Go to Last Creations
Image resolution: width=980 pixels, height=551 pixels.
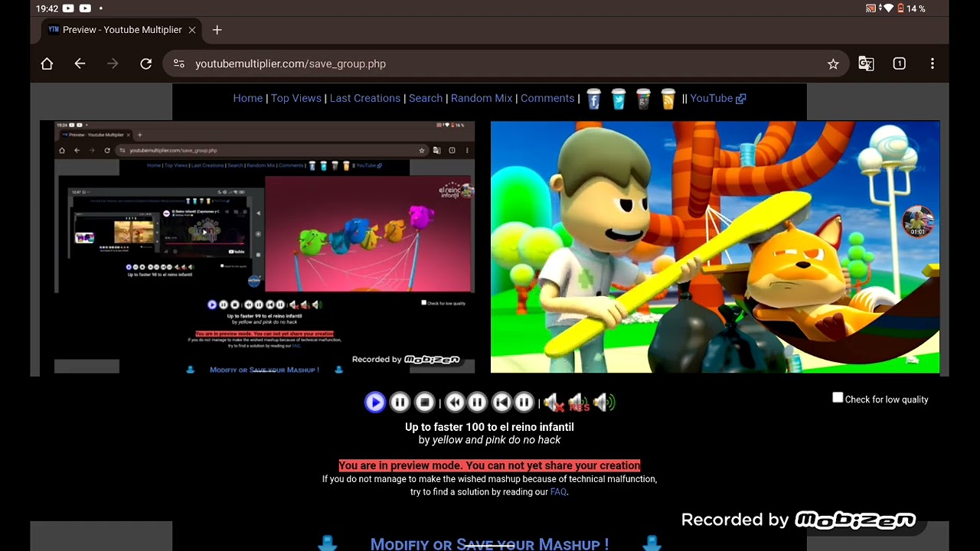click(365, 98)
